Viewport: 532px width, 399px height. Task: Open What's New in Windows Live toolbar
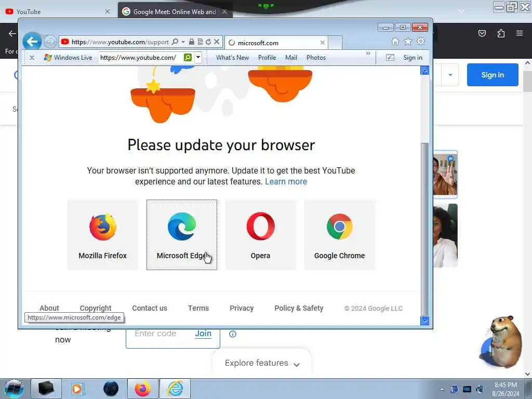click(x=232, y=58)
